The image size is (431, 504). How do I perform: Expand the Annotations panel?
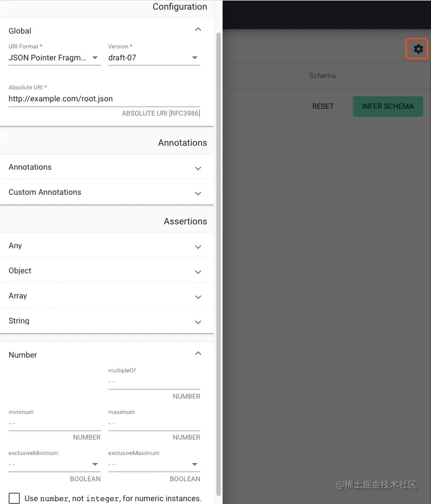tap(105, 167)
